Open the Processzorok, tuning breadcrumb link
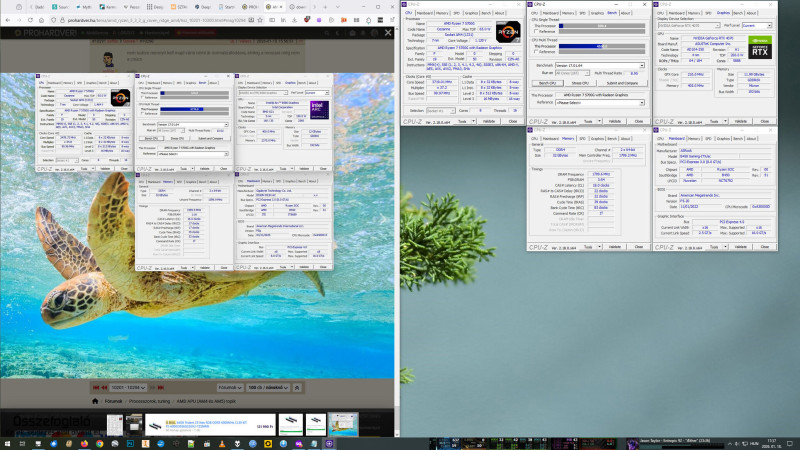The width and height of the screenshot is (800, 450). [150, 402]
